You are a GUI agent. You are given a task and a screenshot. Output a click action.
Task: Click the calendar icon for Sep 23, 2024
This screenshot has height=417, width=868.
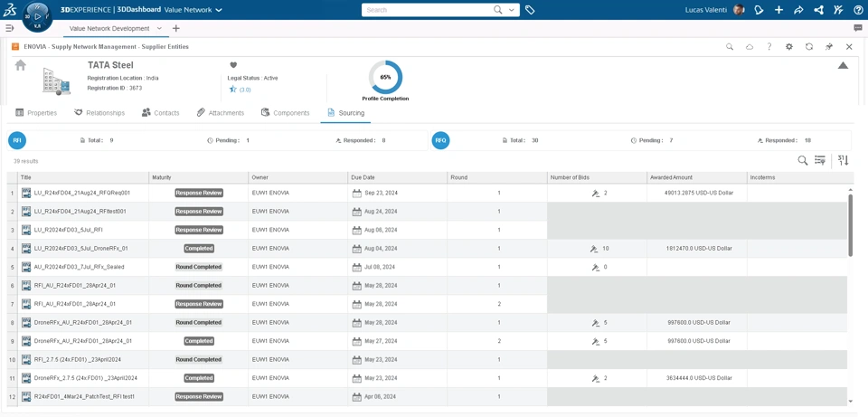pyautogui.click(x=357, y=194)
